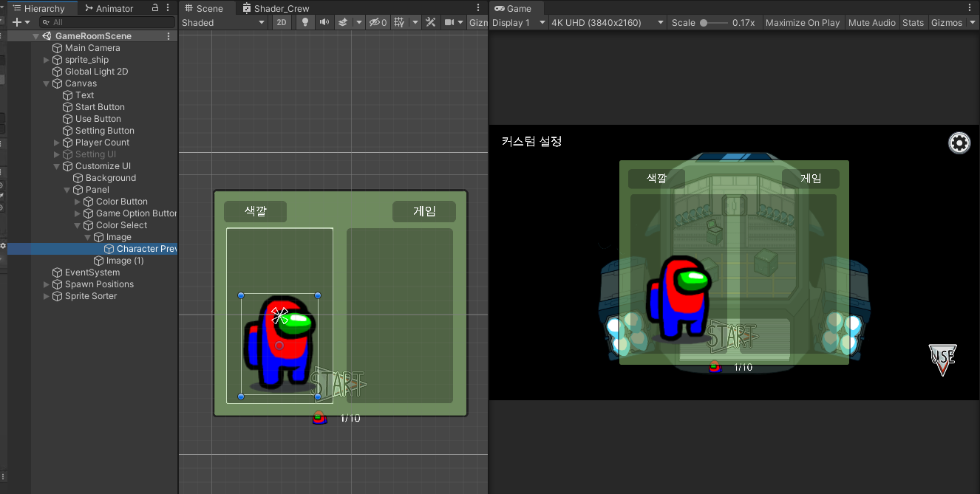Click settings gear icon in Game view

pyautogui.click(x=959, y=143)
